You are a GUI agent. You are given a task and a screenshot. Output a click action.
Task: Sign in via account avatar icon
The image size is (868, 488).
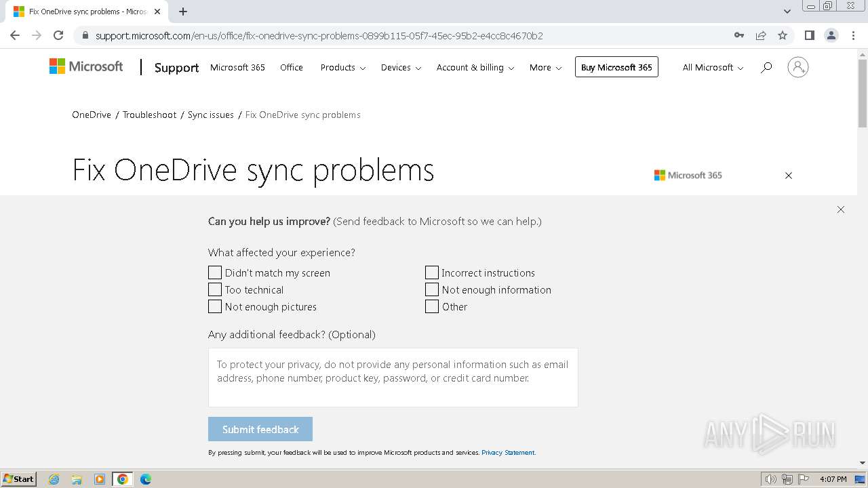point(798,67)
